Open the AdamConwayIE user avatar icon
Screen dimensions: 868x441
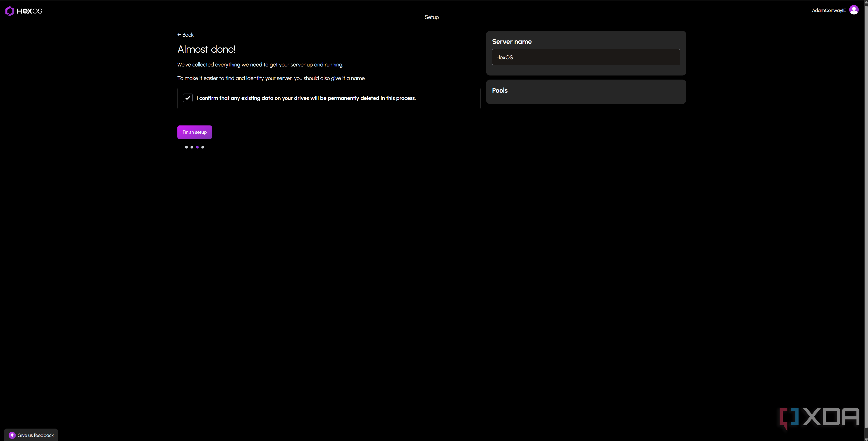pos(854,10)
